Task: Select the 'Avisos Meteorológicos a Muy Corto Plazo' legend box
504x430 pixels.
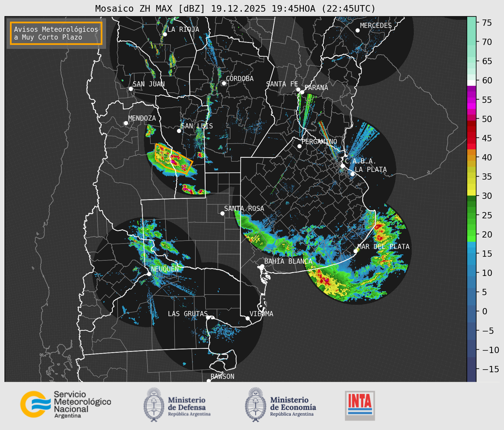Action: [x=56, y=33]
